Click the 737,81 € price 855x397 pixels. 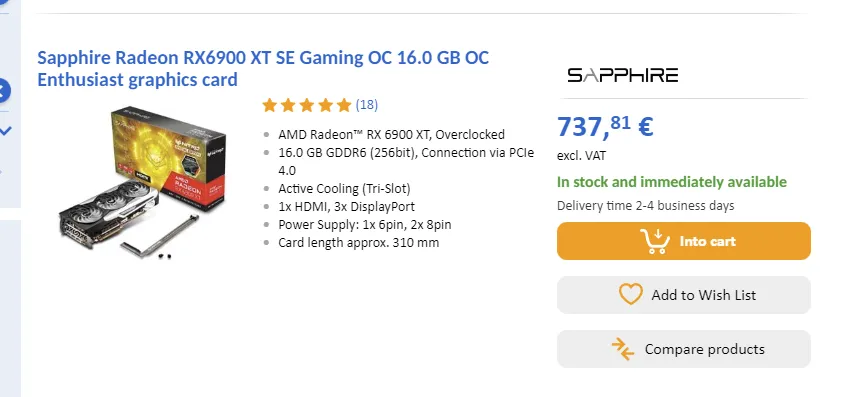click(605, 127)
